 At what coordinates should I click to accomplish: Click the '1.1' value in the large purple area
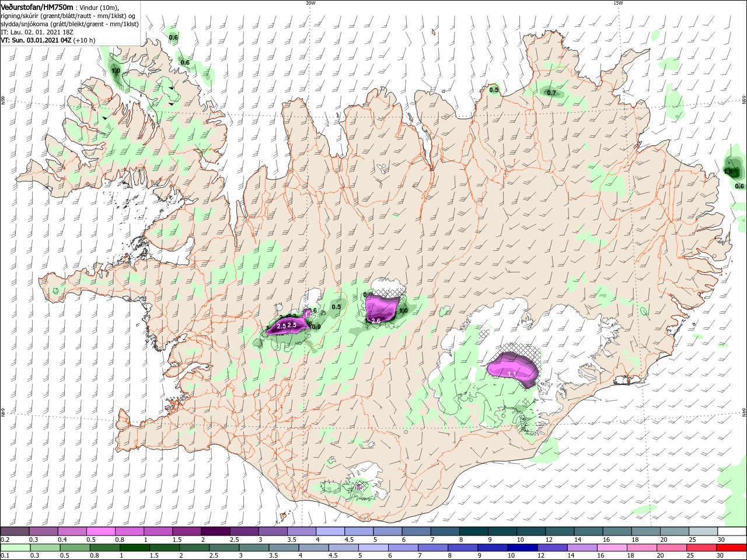click(x=512, y=373)
